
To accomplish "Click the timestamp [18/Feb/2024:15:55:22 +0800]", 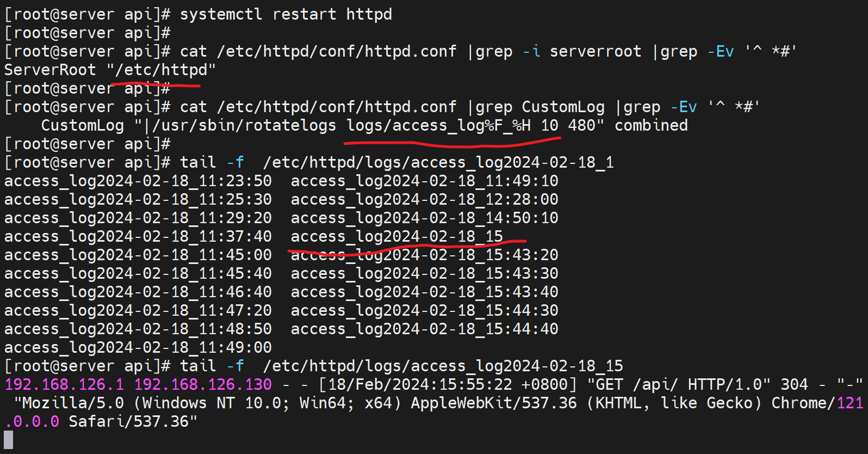I will point(447,384).
